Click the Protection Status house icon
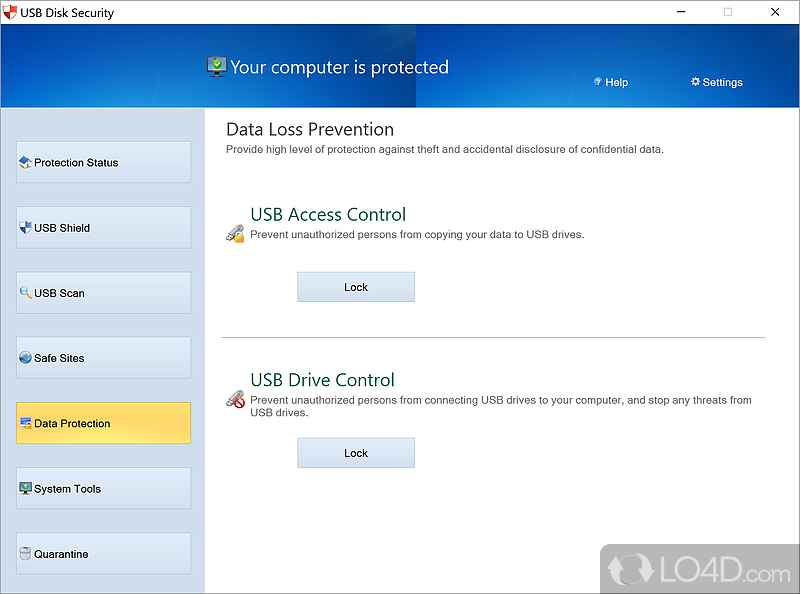 point(26,162)
